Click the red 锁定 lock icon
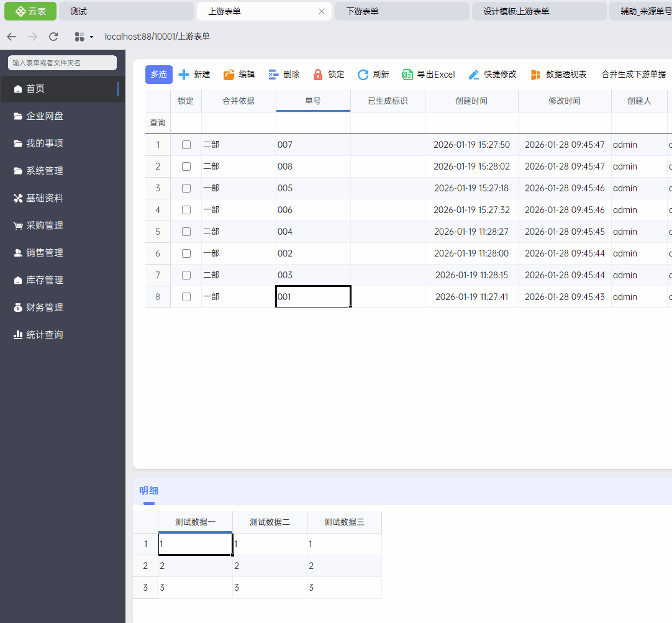Screen dimensions: 672x623 317,75
